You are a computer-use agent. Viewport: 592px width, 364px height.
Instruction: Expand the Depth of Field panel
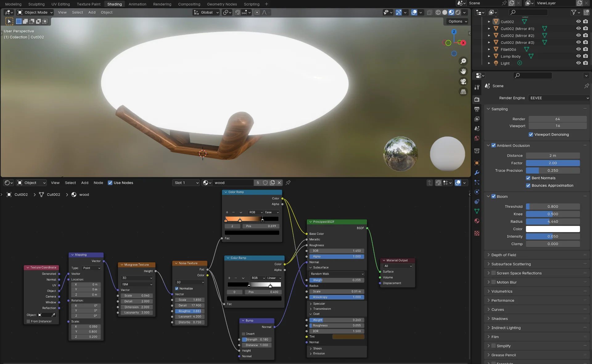point(504,255)
